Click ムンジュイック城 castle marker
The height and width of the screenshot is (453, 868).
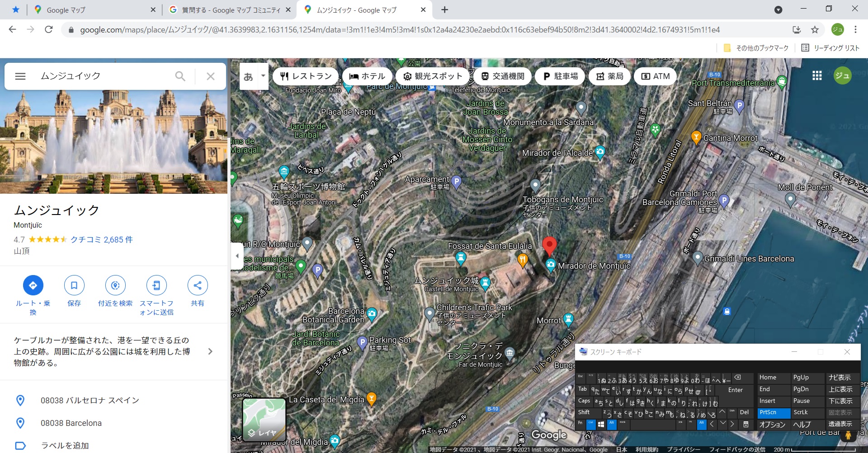click(x=485, y=283)
